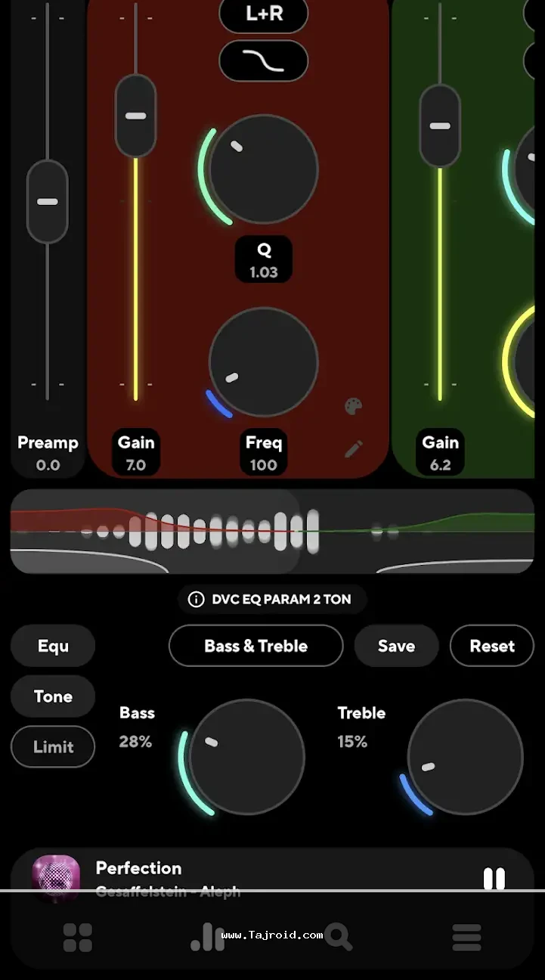Open the Bass & Treble preset selector

(255, 646)
